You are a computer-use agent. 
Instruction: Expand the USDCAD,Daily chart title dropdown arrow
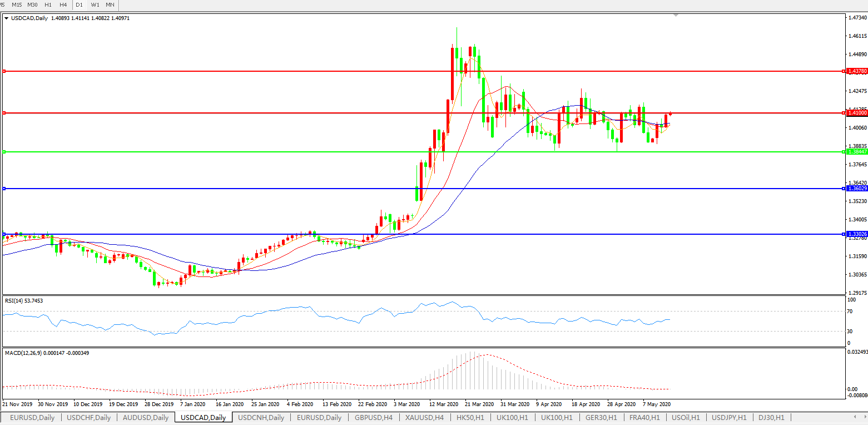click(x=7, y=18)
